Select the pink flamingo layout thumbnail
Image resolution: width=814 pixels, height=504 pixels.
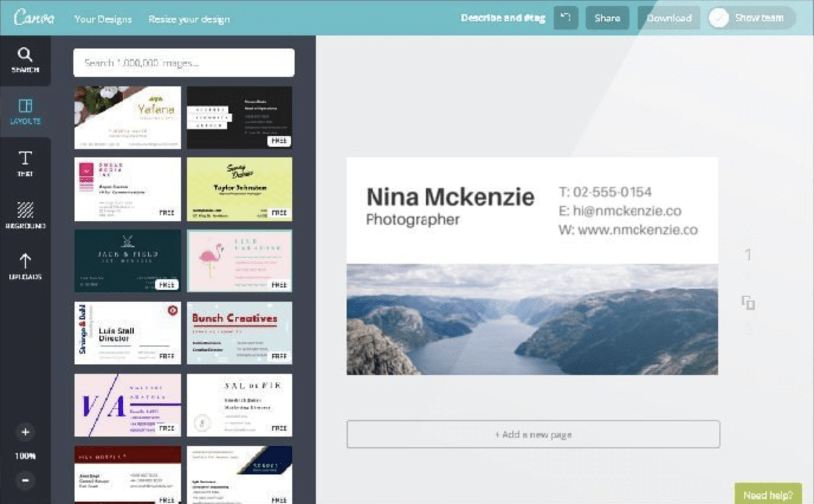click(240, 261)
